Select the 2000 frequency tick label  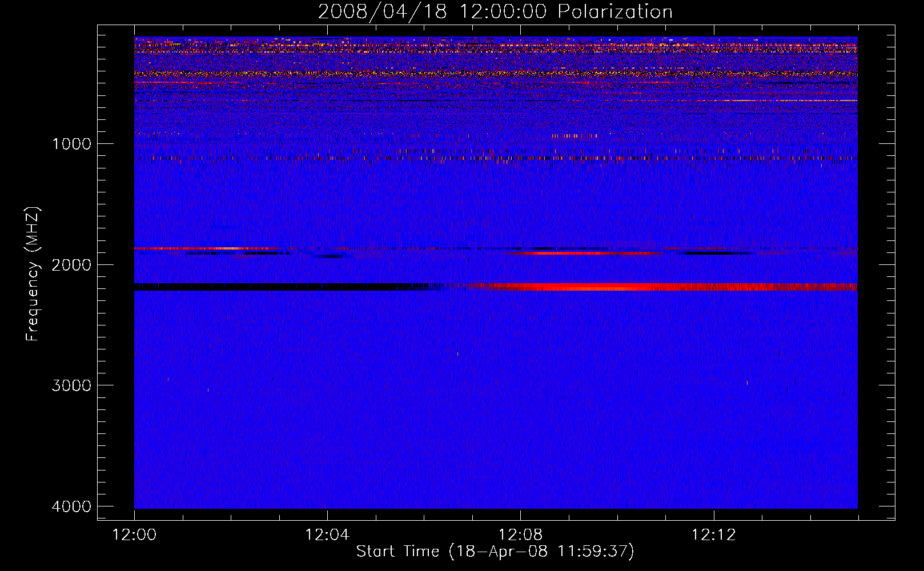click(71, 265)
